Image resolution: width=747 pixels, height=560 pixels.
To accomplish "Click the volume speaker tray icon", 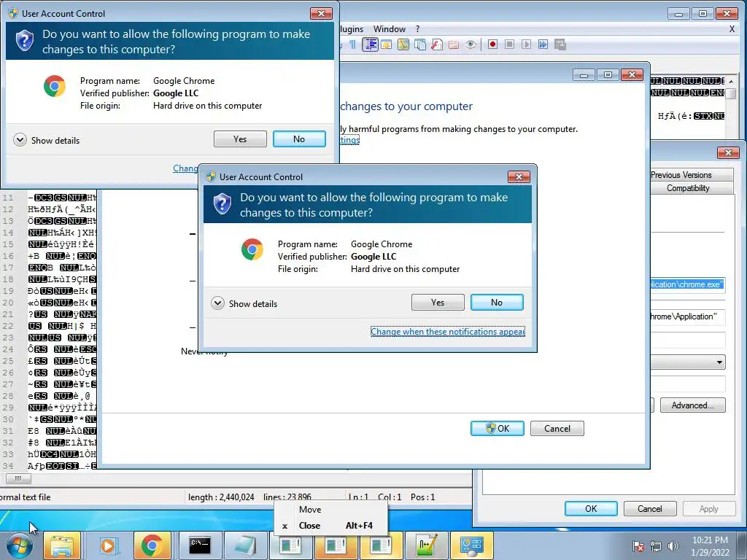I will 673,546.
